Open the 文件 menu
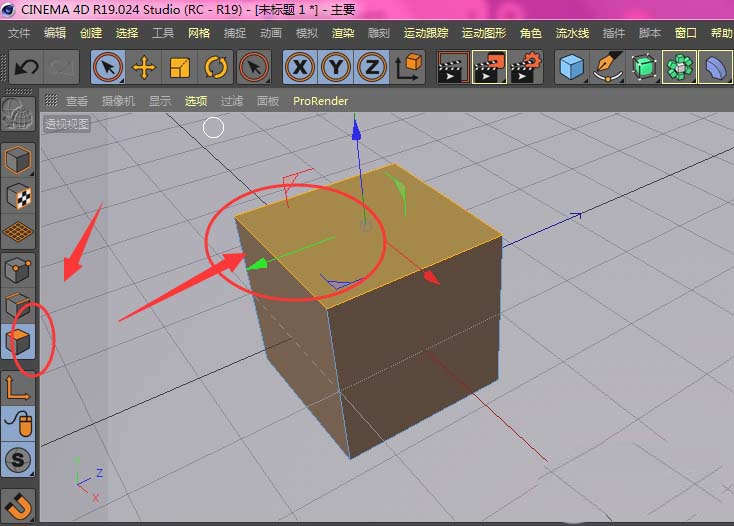Screen dimensions: 734x526 click(19, 33)
